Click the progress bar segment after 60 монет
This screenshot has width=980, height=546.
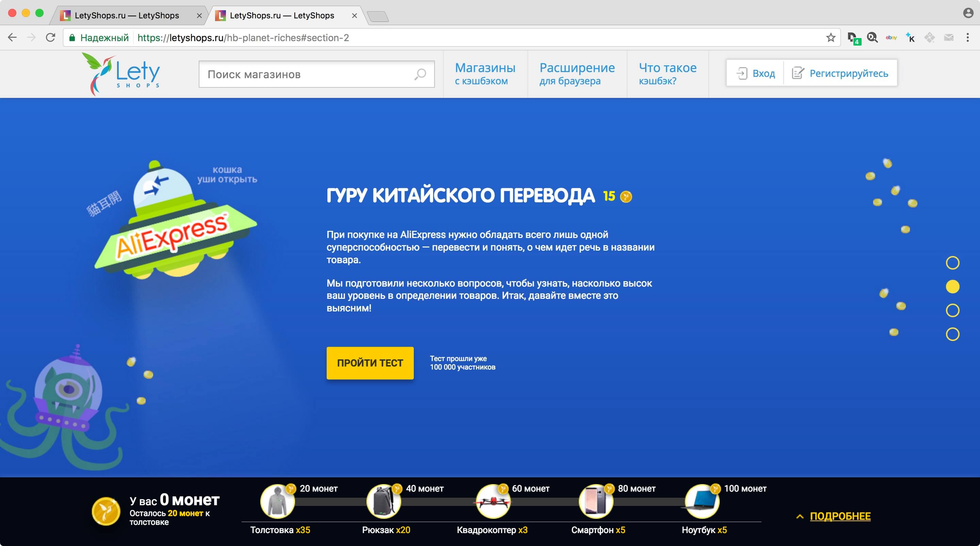545,502
